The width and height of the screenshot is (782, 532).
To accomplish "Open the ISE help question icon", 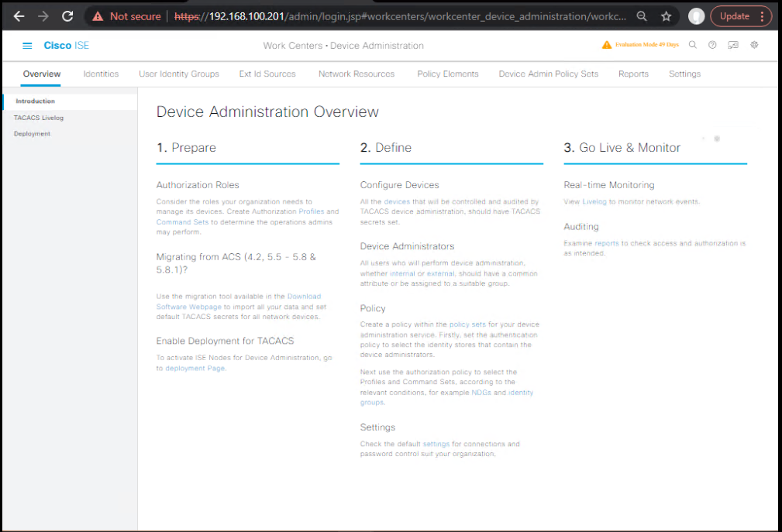I will click(712, 45).
